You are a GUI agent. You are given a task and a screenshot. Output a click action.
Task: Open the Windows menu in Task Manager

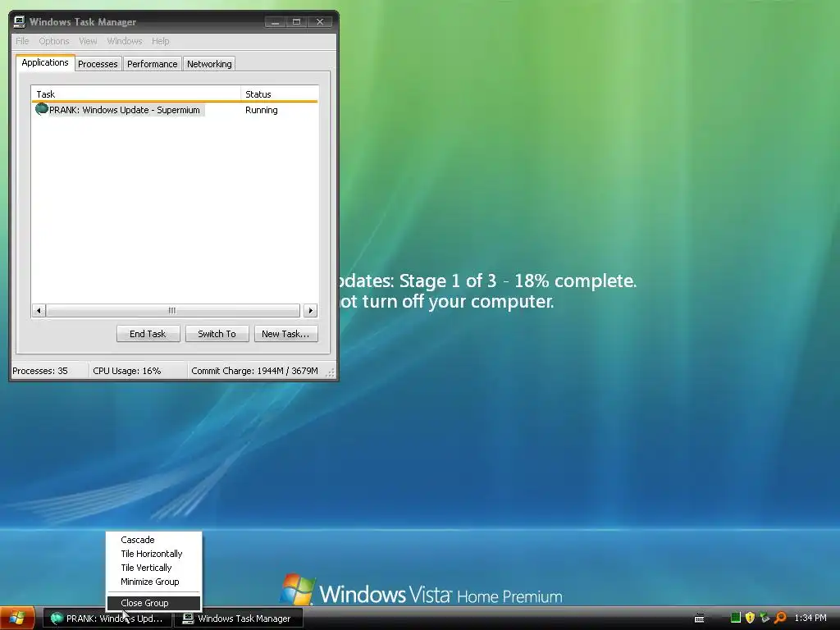tap(125, 41)
